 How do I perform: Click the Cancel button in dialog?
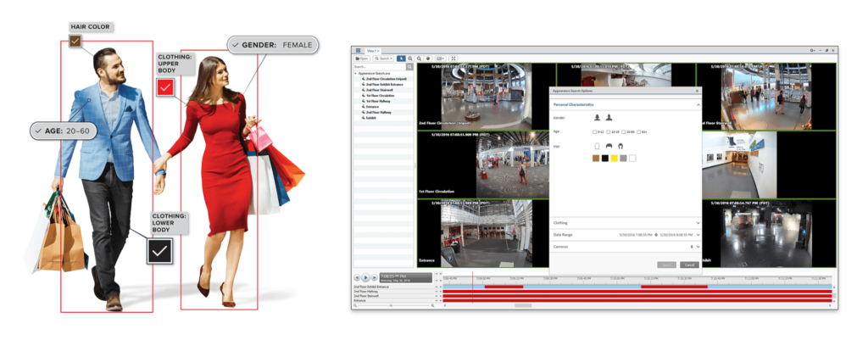pos(688,265)
